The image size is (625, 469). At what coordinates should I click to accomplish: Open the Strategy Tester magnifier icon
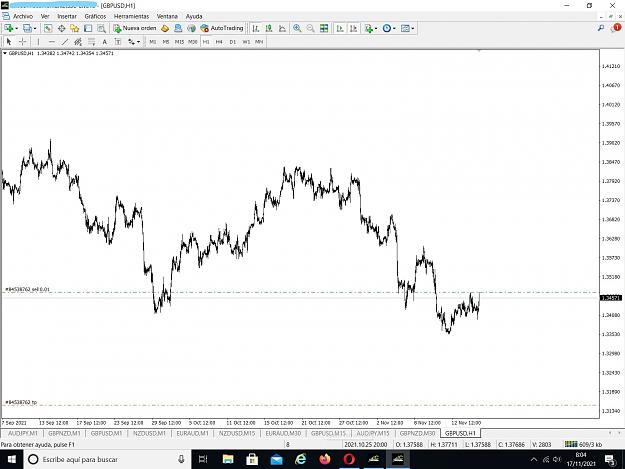click(102, 28)
